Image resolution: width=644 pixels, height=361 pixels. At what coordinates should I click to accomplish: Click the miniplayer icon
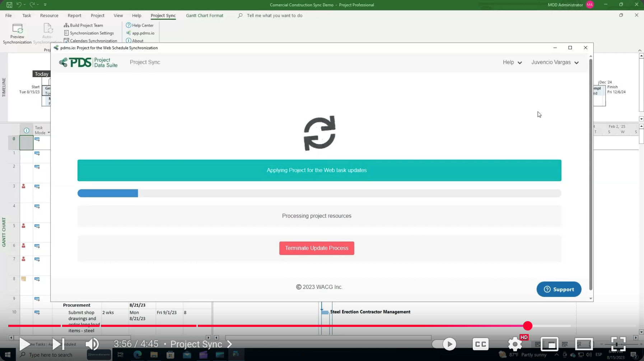point(550,344)
